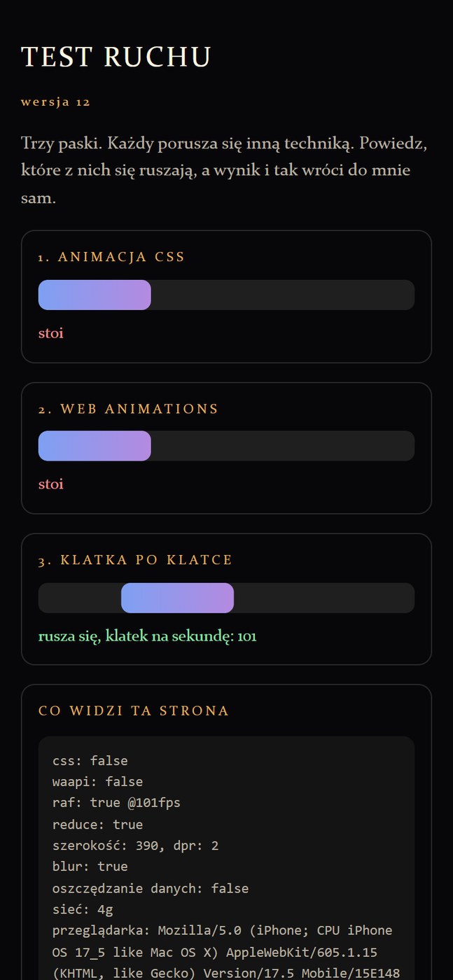
Task: Click the 'raf: true @101fps' diagnostic line
Action: [116, 803]
